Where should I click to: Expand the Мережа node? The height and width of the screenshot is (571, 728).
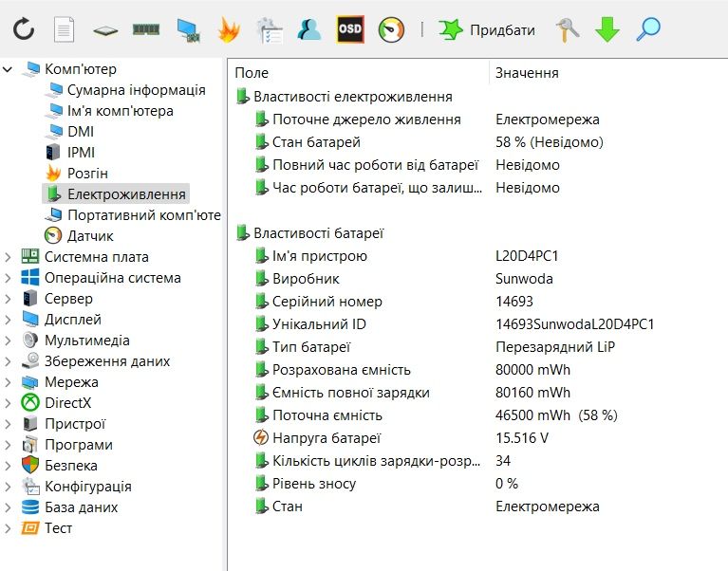[8, 382]
